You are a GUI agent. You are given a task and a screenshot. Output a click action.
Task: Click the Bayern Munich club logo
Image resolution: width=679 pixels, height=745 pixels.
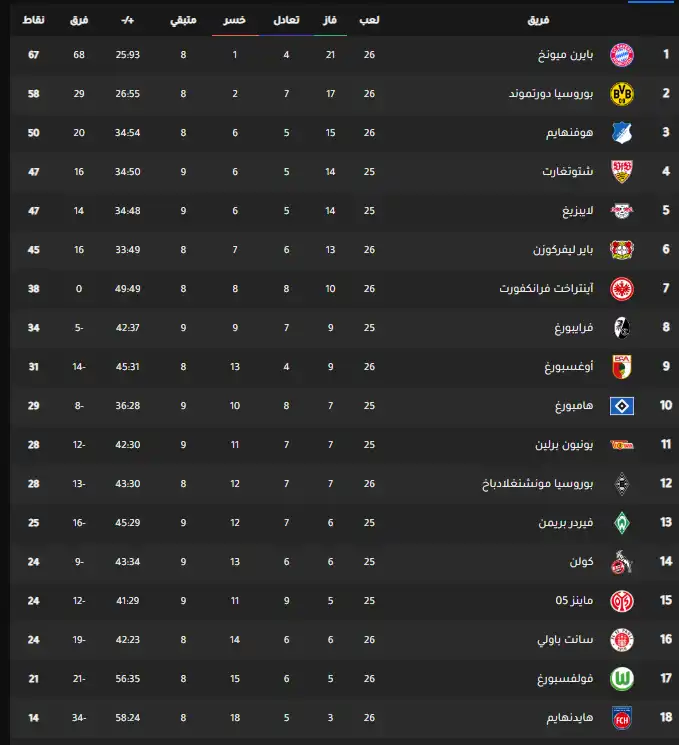pos(622,54)
